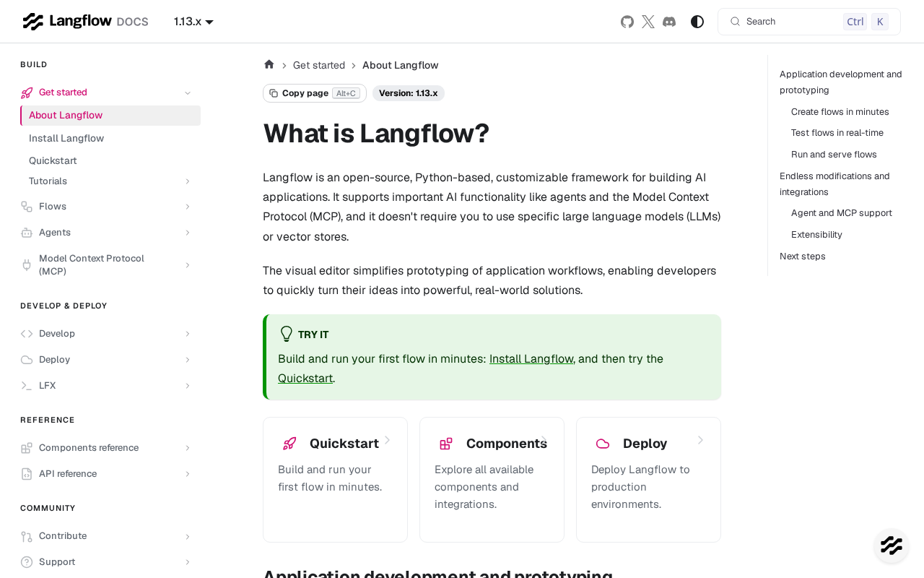Viewport: 924px width, 578px height.
Task: Click the Langflow logo in header
Action: pos(85,22)
